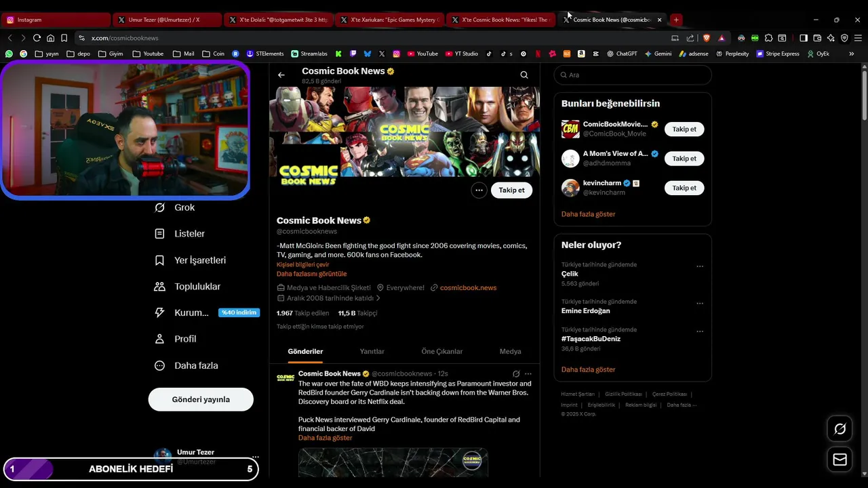
Task: Open Daha fazla menu in sidebar
Action: tap(186, 365)
